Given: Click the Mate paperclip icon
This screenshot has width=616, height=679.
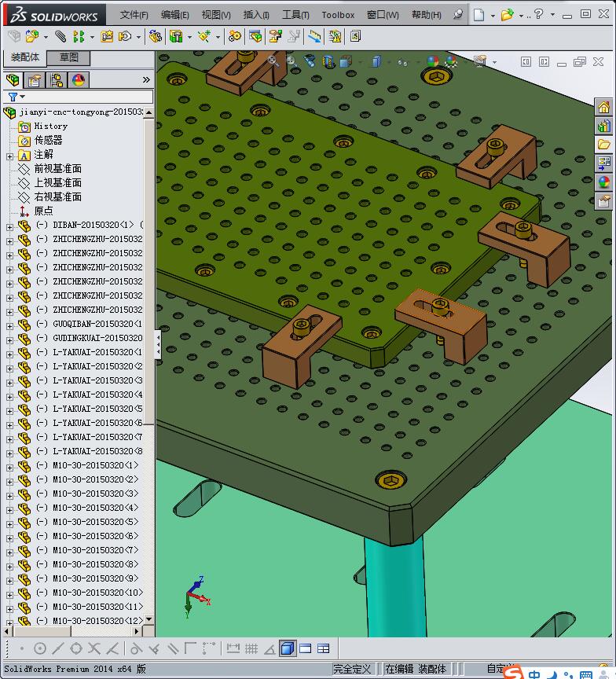Looking at the screenshot, I should [x=60, y=36].
